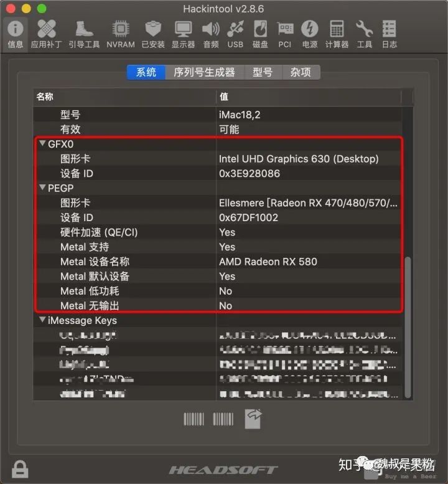This screenshot has width=448, height=484.
Task: Select the AMD Radeon RX 580 value
Action: point(268,262)
